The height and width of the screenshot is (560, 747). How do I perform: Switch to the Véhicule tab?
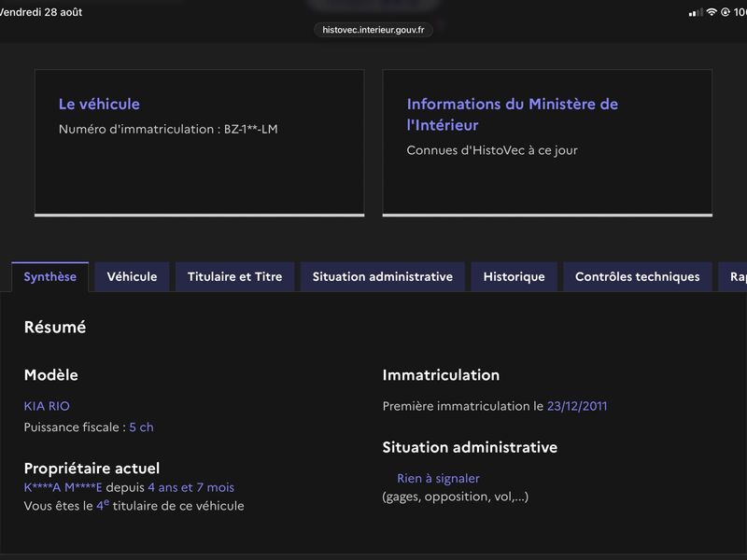pos(132,276)
